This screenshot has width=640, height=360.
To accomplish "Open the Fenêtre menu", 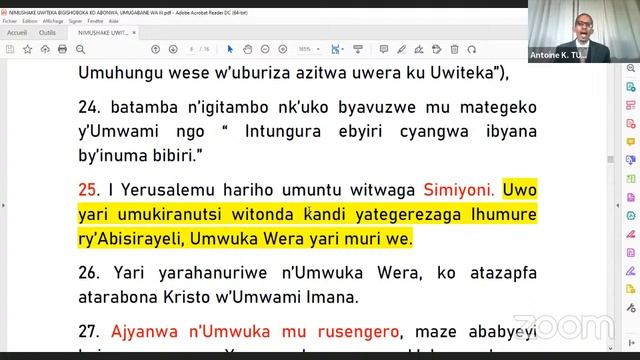I will point(95,21).
